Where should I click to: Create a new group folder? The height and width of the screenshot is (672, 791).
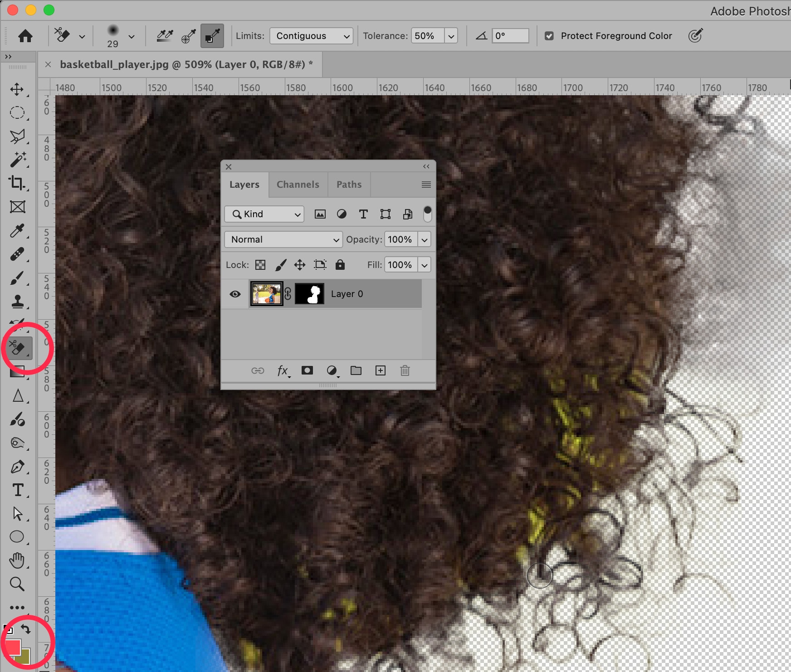[x=356, y=371]
